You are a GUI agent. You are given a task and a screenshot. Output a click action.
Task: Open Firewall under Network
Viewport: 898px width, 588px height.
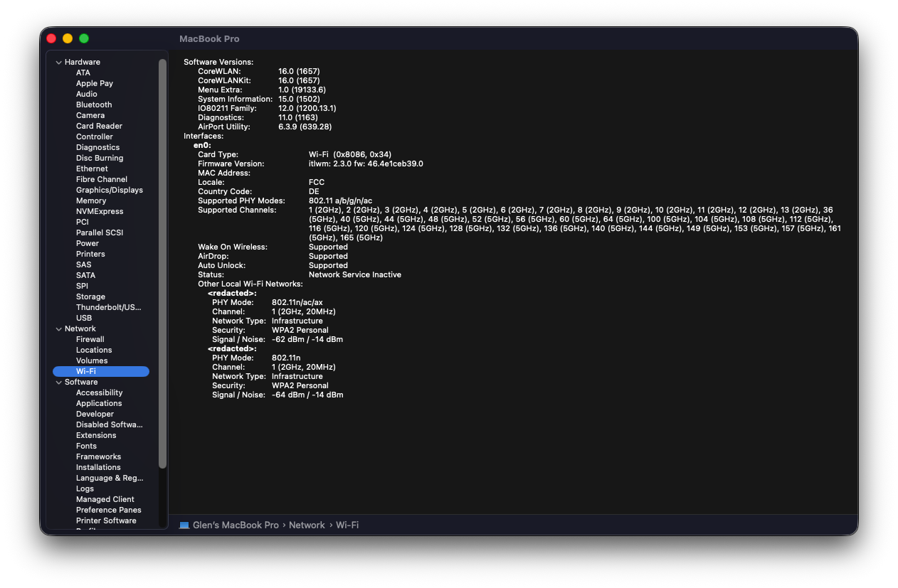tap(90, 339)
